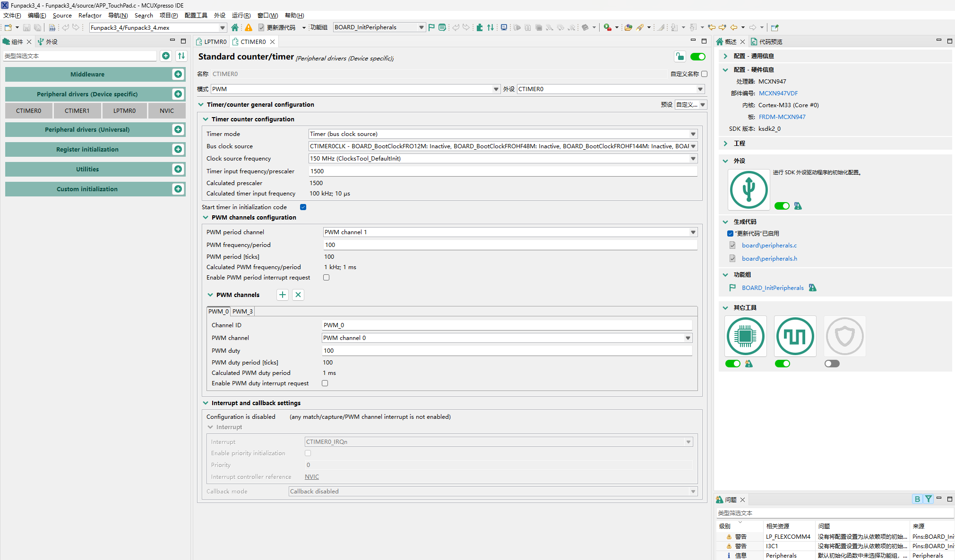Viewport: 955px width, 560px height.
Task: Click the sort arrows icon in components panel
Action: click(181, 56)
